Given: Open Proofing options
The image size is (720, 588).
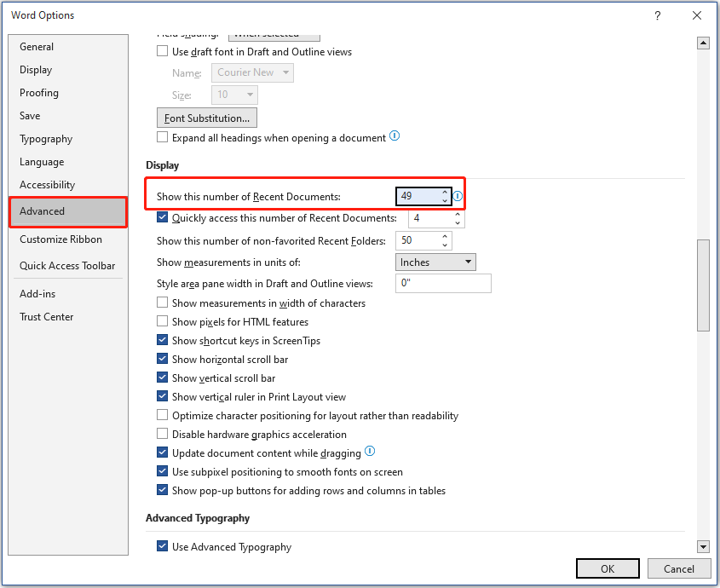Looking at the screenshot, I should point(68,93).
